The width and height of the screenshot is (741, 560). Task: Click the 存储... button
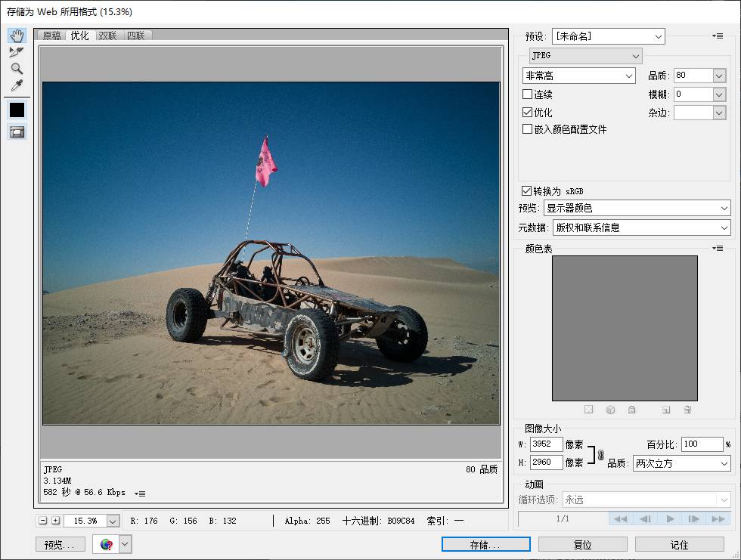pos(485,544)
